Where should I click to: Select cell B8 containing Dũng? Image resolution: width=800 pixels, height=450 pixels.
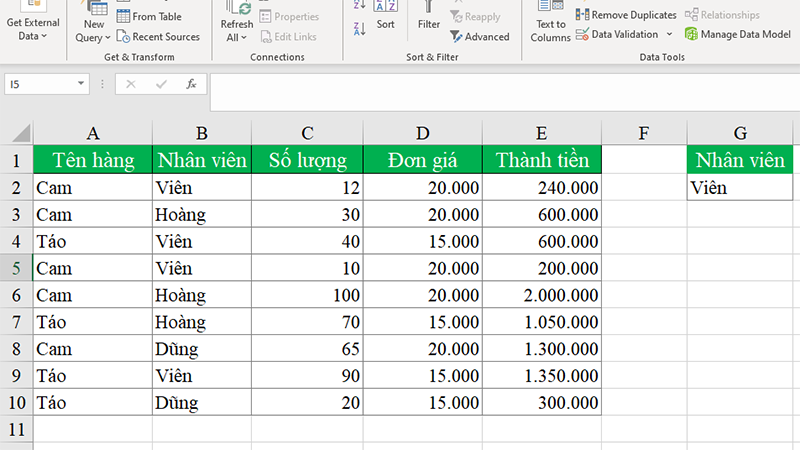pyautogui.click(x=202, y=348)
